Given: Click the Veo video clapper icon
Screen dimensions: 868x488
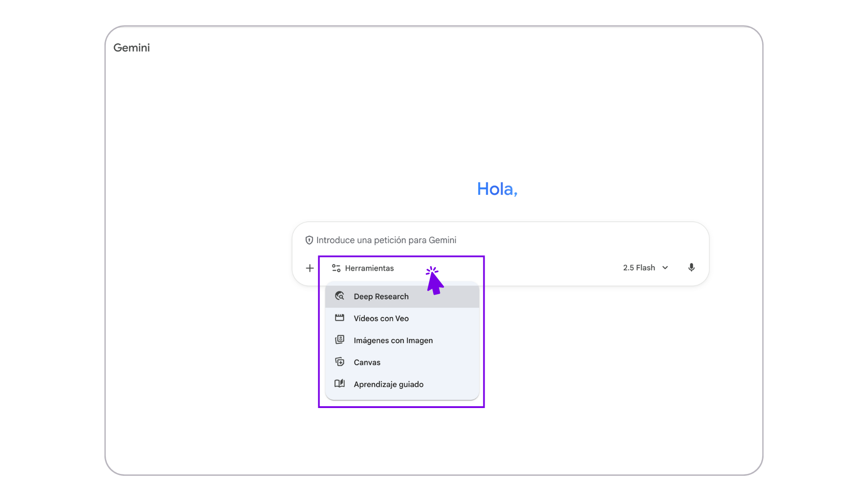Looking at the screenshot, I should pos(340,318).
